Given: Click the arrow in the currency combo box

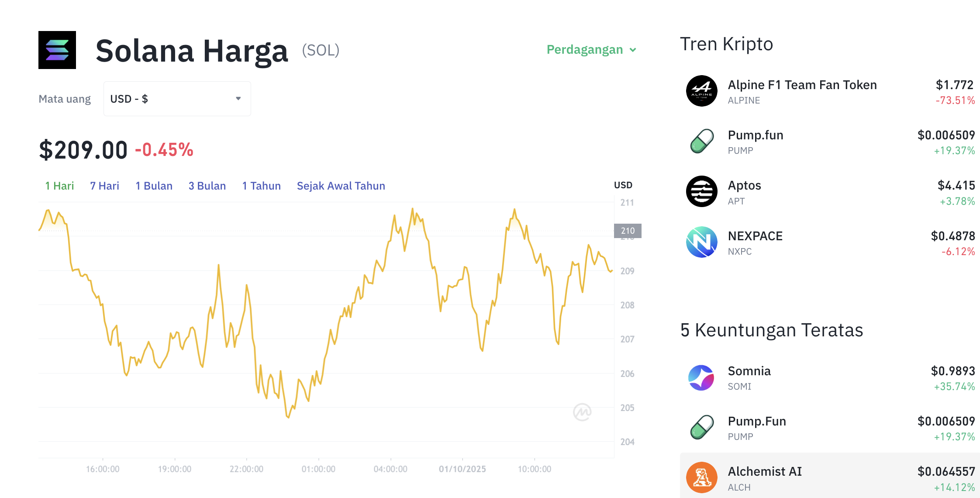Looking at the screenshot, I should tap(238, 99).
